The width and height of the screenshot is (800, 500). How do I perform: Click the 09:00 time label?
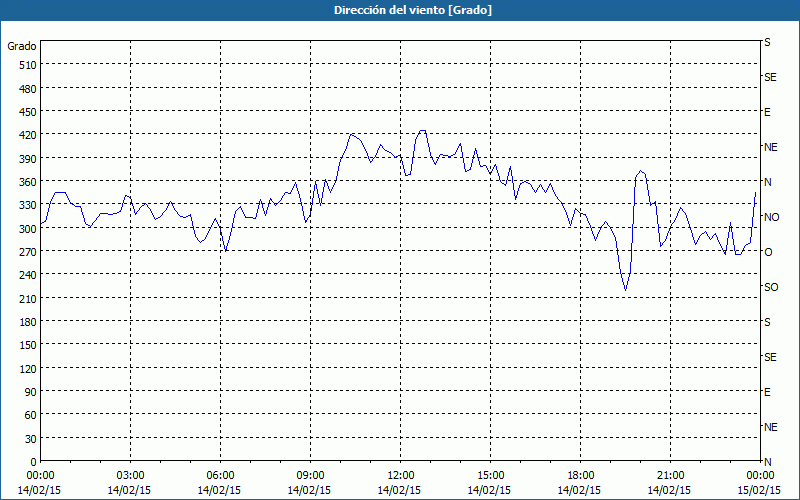[x=310, y=476]
